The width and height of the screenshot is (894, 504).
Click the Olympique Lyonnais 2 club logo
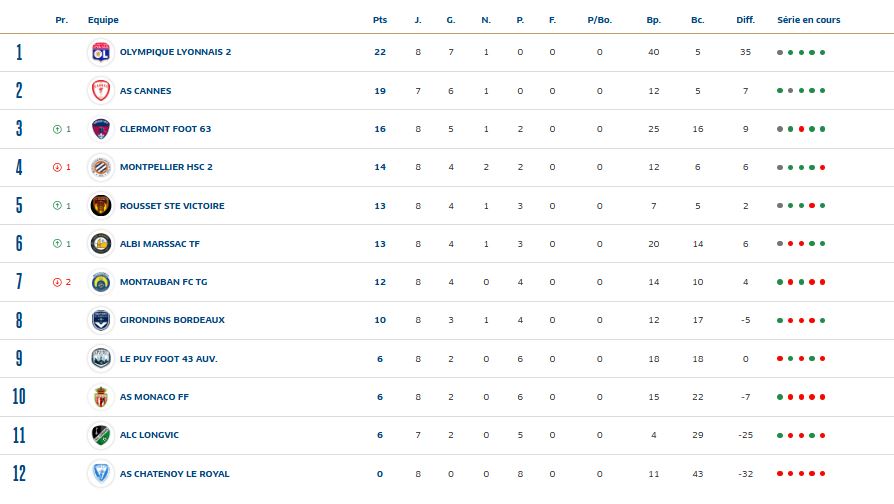tap(100, 52)
